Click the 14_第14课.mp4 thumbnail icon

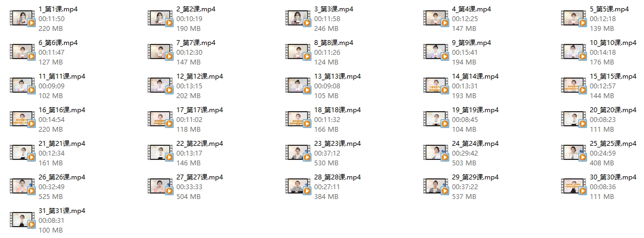[x=436, y=86]
